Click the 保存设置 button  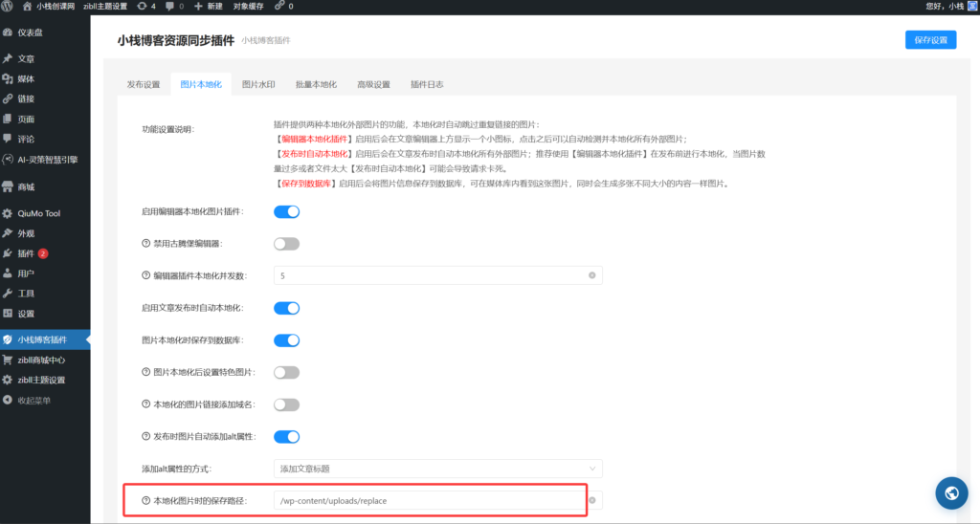930,40
